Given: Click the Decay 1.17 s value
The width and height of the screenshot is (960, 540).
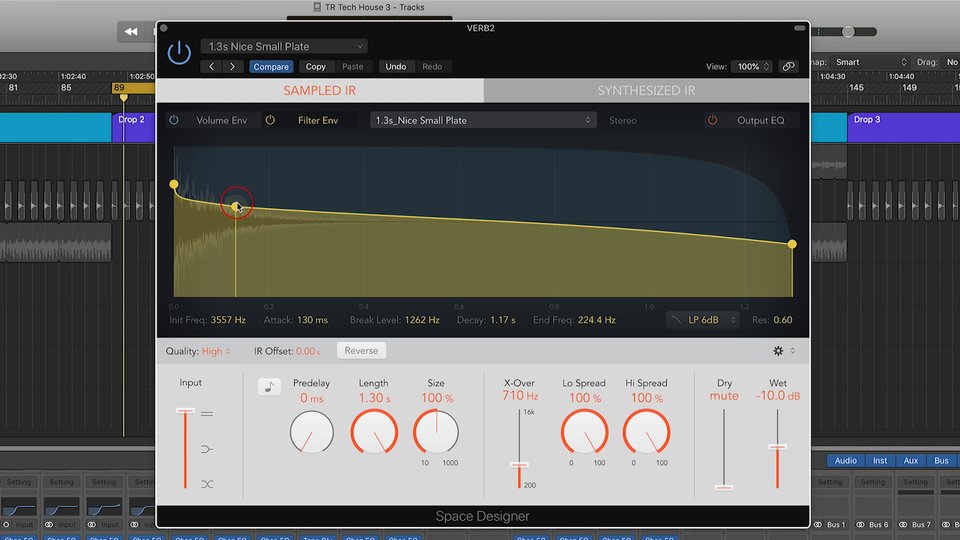Looking at the screenshot, I should click(x=503, y=320).
